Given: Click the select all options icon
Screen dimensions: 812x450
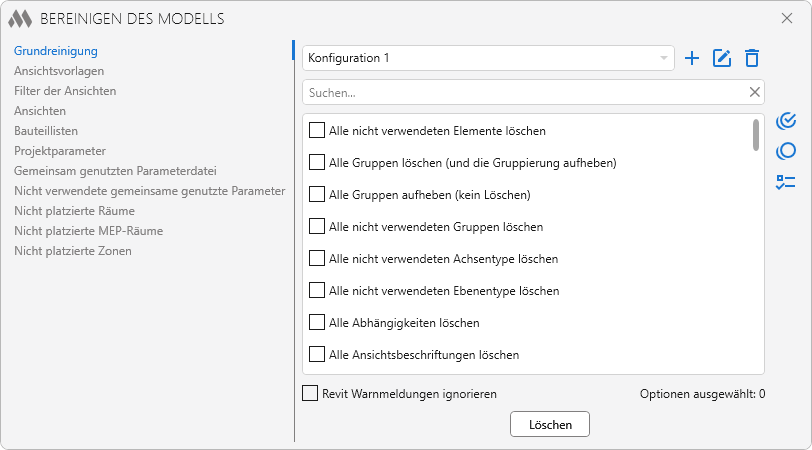Looking at the screenshot, I should coord(786,121).
